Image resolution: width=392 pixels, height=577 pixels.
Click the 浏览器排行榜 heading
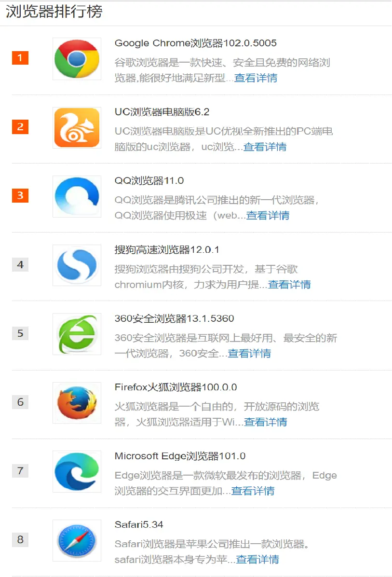pyautogui.click(x=54, y=12)
